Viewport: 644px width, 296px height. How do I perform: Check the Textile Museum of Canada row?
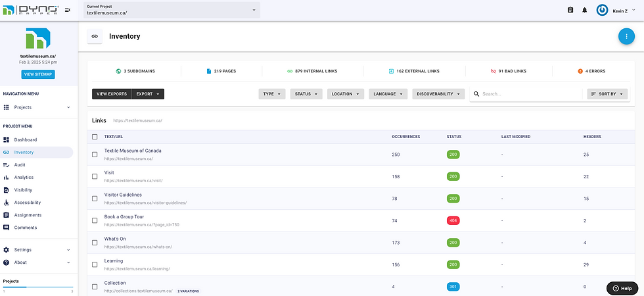(x=95, y=155)
